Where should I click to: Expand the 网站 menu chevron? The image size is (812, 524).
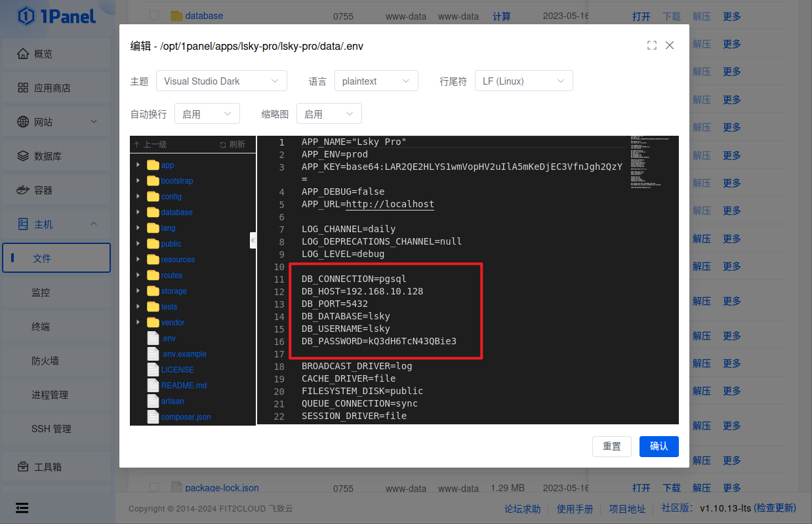(94, 121)
